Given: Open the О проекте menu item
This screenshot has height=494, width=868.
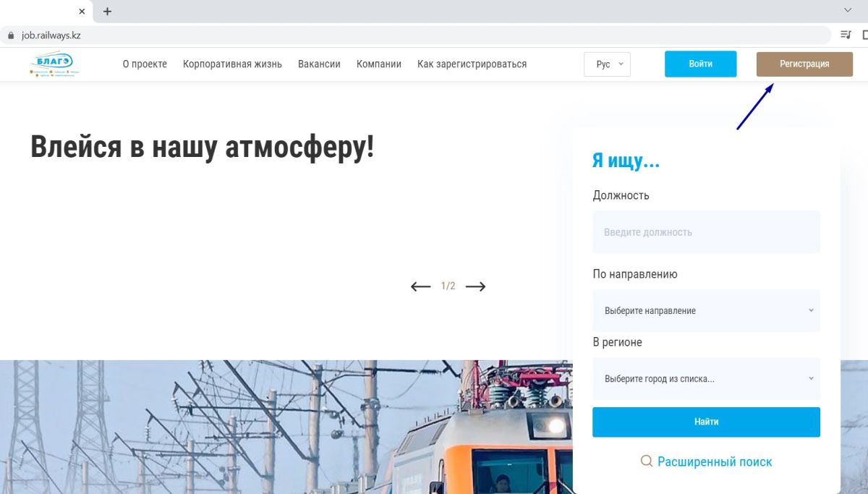Looking at the screenshot, I should 145,64.
